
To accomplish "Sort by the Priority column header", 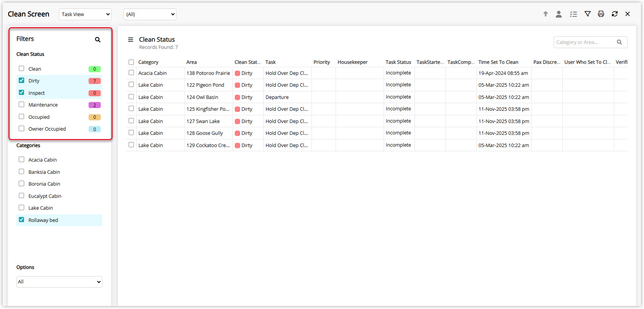I will coord(322,62).
